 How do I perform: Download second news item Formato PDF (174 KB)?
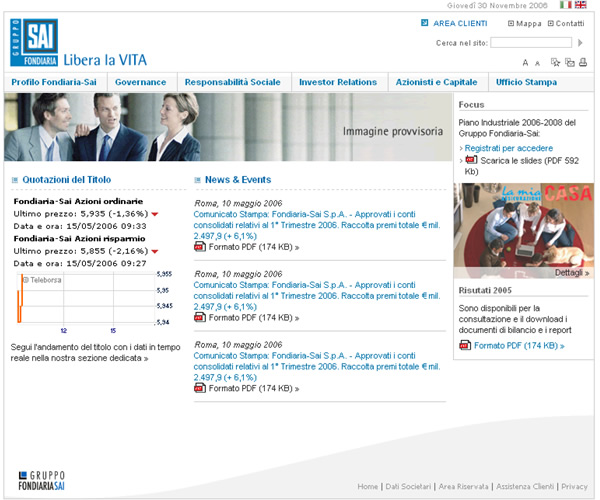coord(254,318)
